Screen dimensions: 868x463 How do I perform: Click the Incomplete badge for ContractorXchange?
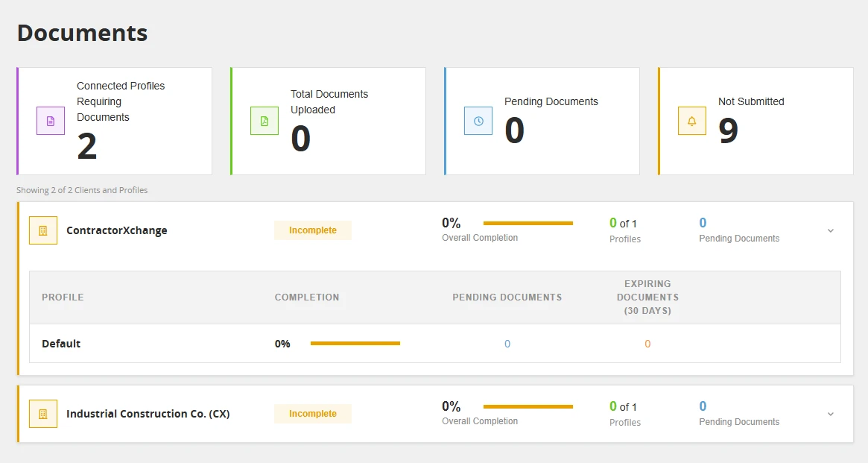[x=313, y=230]
